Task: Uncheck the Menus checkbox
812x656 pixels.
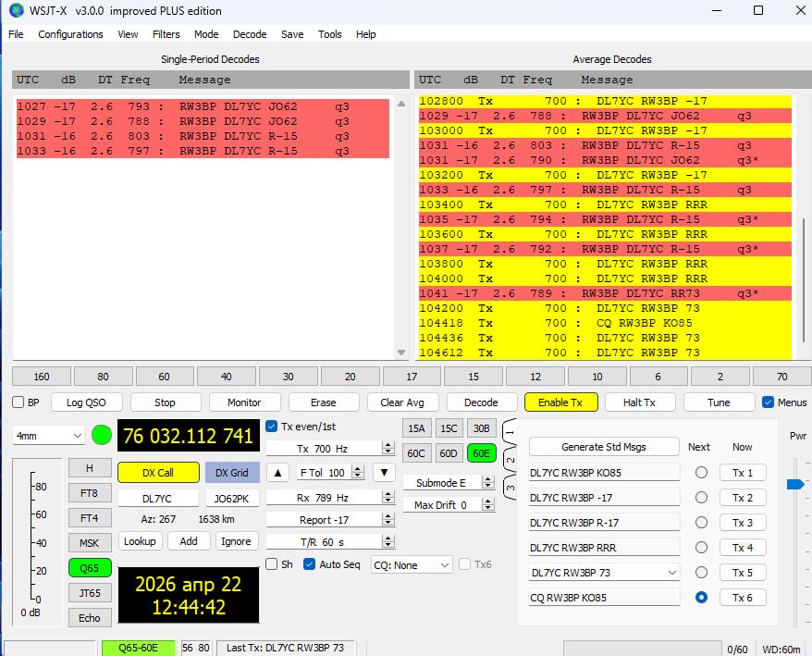Action: click(768, 402)
